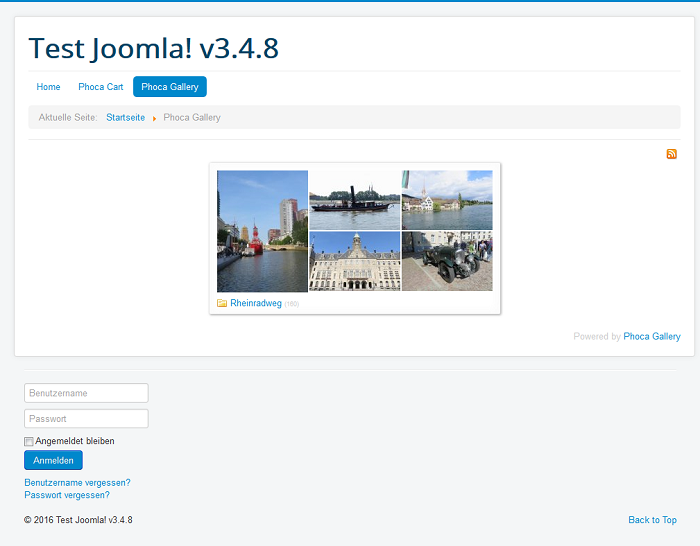Enable the Angemeldet bleiben checkbox
This screenshot has width=700, height=546.
tap(29, 441)
